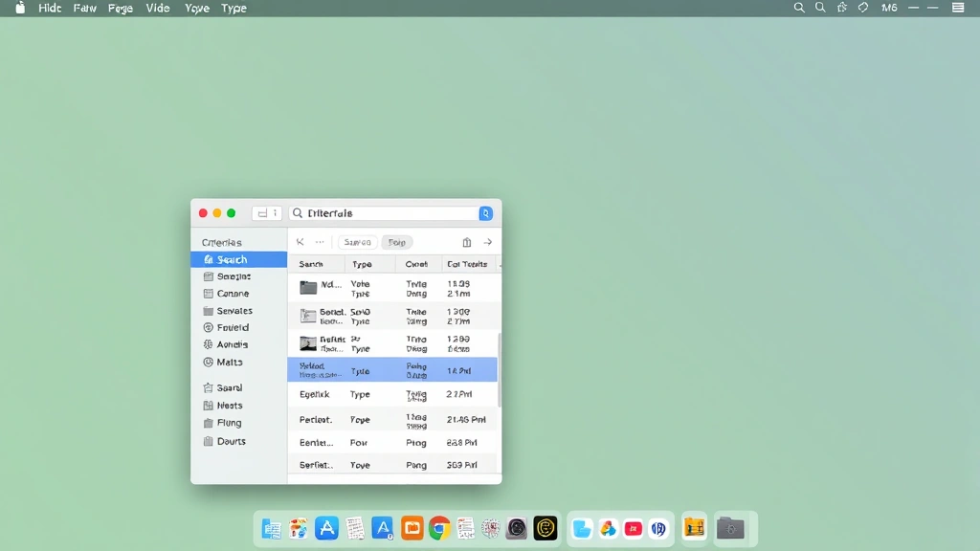Click the More options ellipsis in the toolbar
The height and width of the screenshot is (551, 980).
pyautogui.click(x=319, y=242)
